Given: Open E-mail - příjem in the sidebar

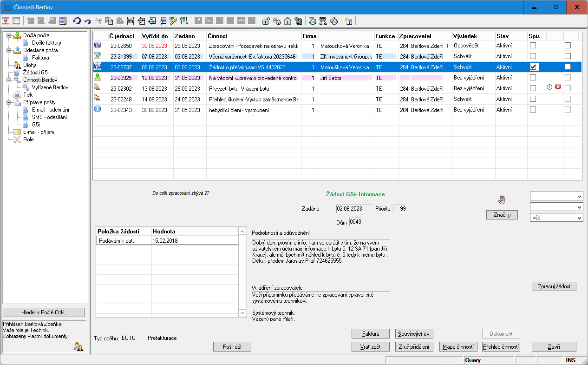Looking at the screenshot, I should 39,132.
